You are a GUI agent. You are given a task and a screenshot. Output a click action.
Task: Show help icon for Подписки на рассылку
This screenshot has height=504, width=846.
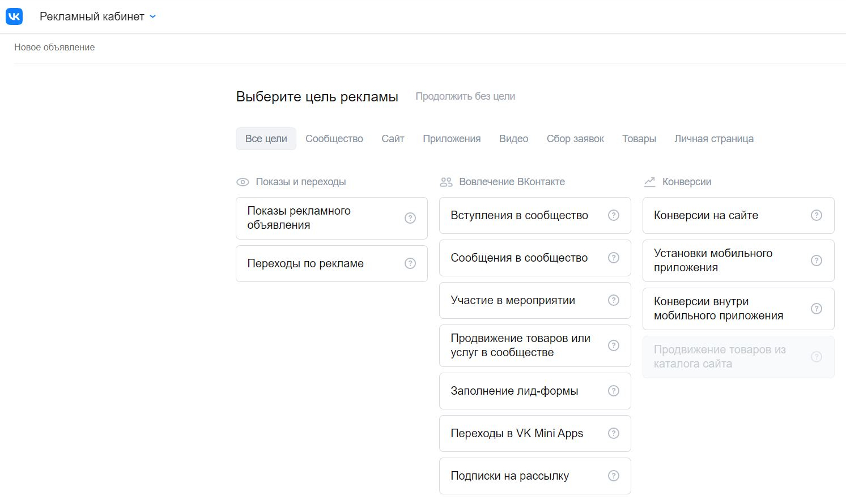614,476
